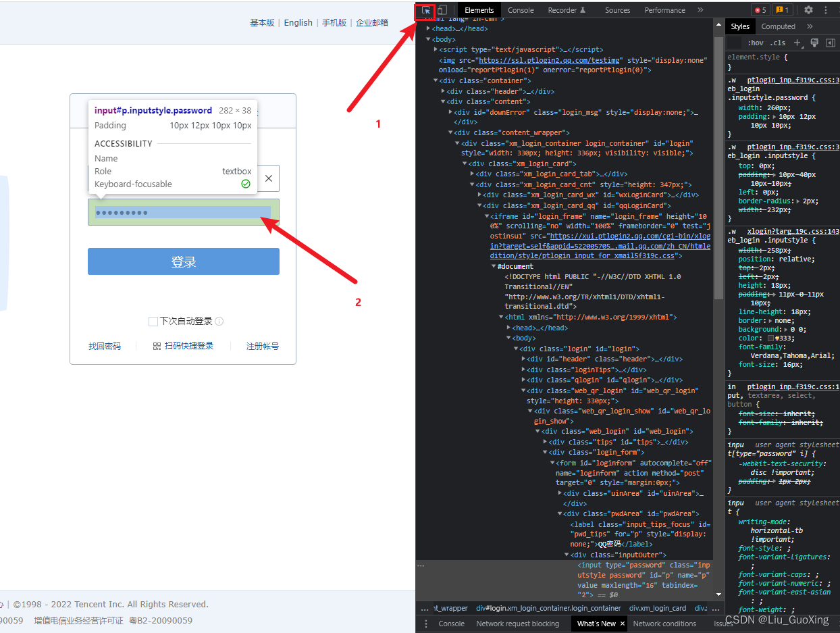Collapse the div class="content_wrapper" node

[451, 132]
